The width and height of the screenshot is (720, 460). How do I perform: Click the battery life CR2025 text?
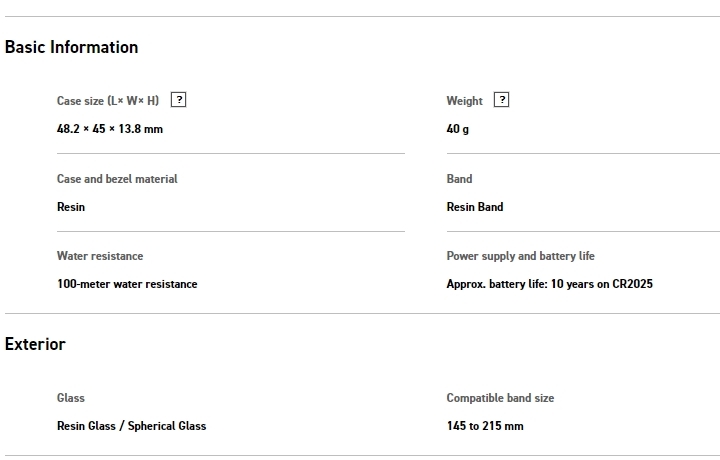pos(549,284)
